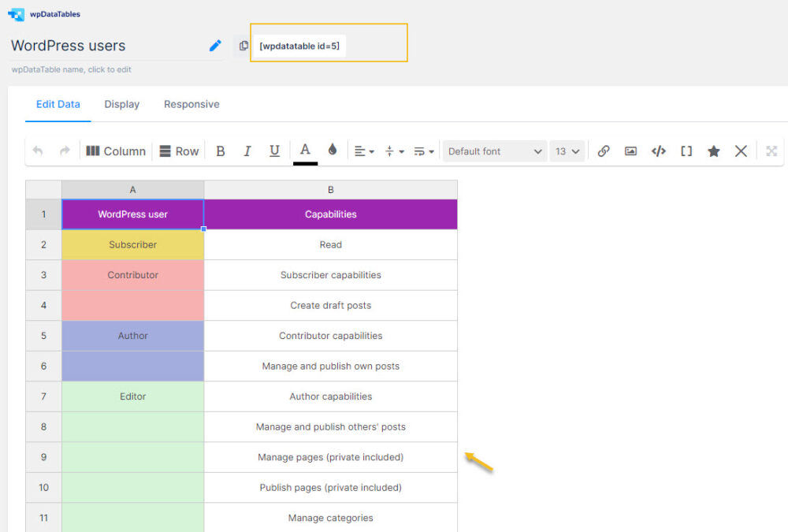
Task: Copy the wpdatatable shortcode with copy icon
Action: pos(243,46)
